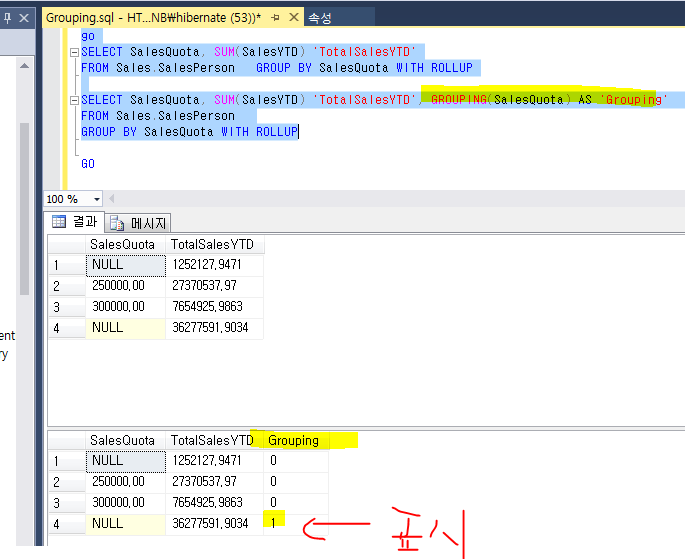Toggle auto-hide pin on left panel
The image size is (685, 559).
click(x=7, y=18)
